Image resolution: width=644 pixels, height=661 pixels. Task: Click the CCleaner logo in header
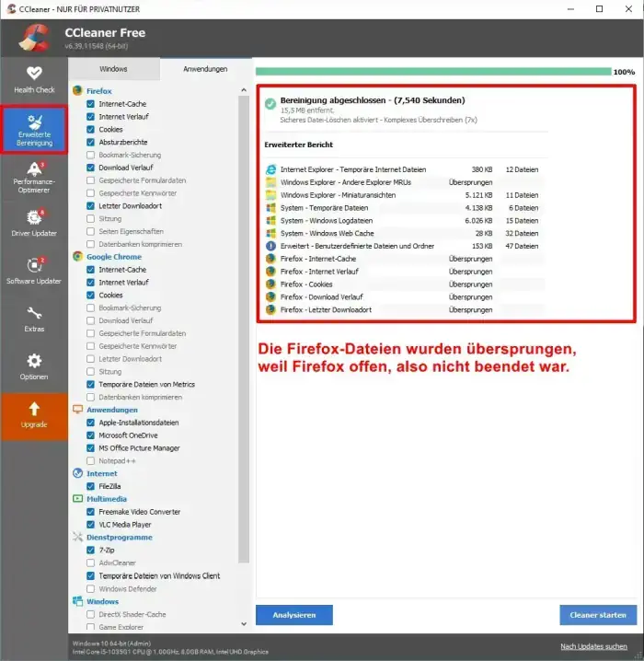click(x=34, y=38)
